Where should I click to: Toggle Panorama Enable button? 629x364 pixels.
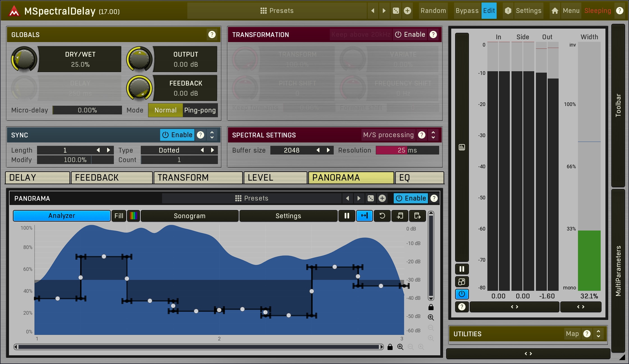(411, 198)
